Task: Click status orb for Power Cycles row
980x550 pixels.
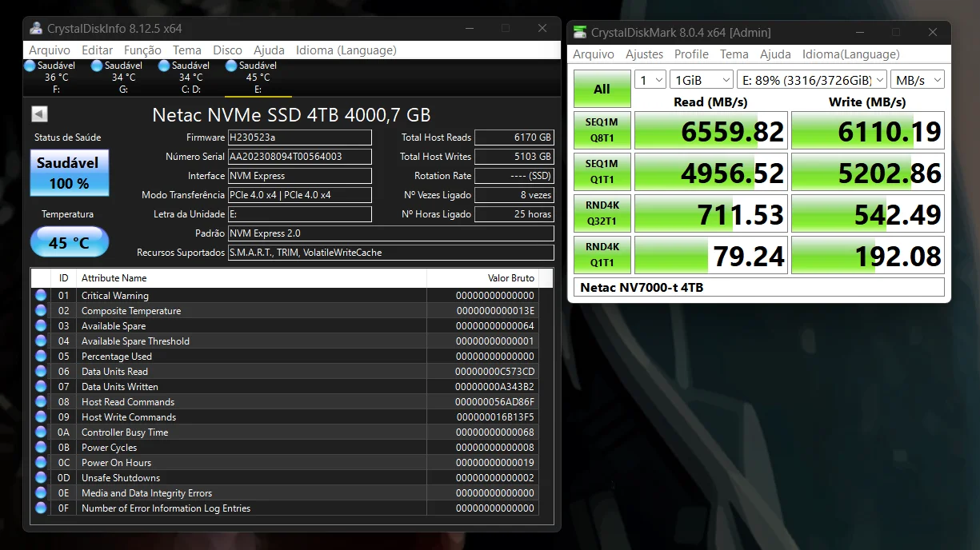Action: tap(41, 447)
